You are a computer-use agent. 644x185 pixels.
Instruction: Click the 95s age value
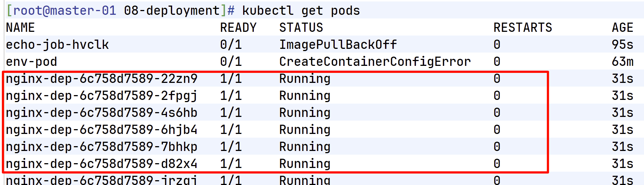pos(622,44)
